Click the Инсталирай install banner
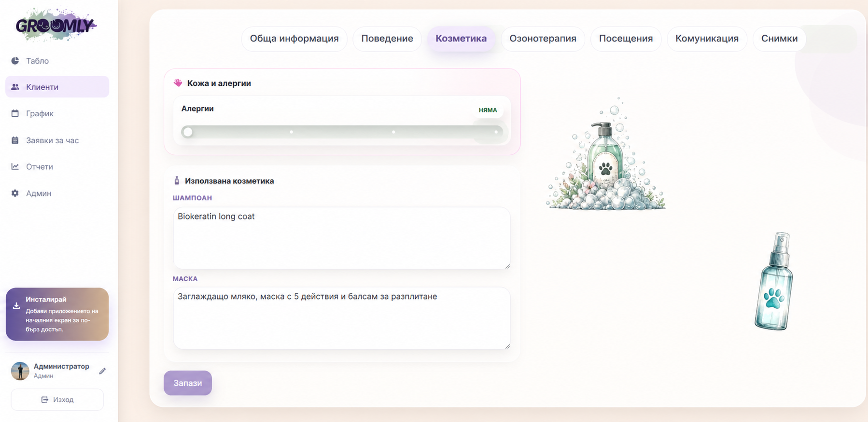Screen dimensions: 868x422 click(x=57, y=314)
